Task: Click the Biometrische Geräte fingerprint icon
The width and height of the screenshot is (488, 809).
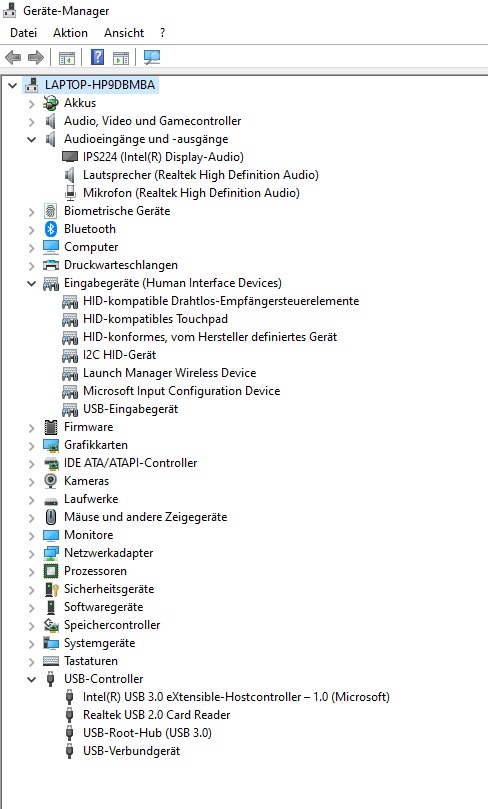Action: coord(51,211)
